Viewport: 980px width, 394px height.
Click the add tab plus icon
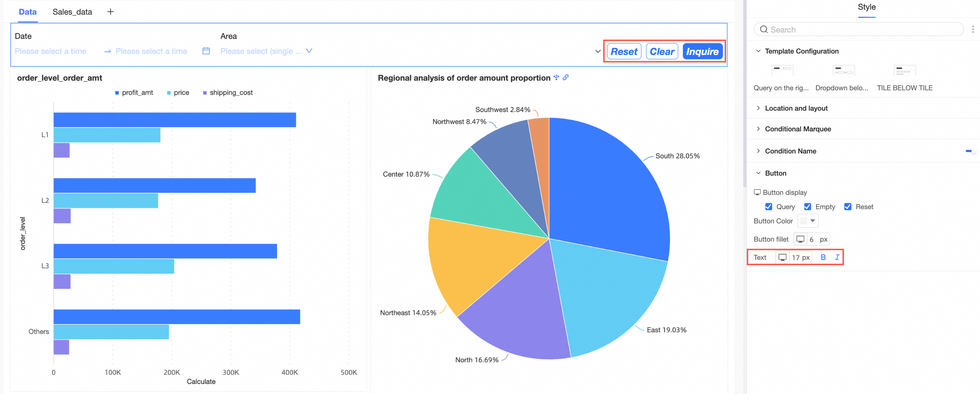(x=110, y=12)
